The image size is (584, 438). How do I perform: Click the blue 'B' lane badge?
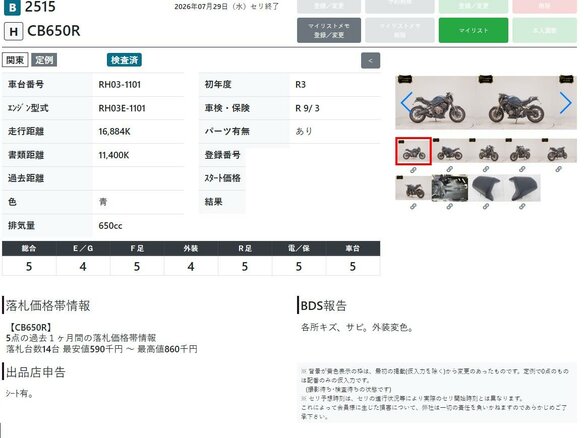point(12,7)
